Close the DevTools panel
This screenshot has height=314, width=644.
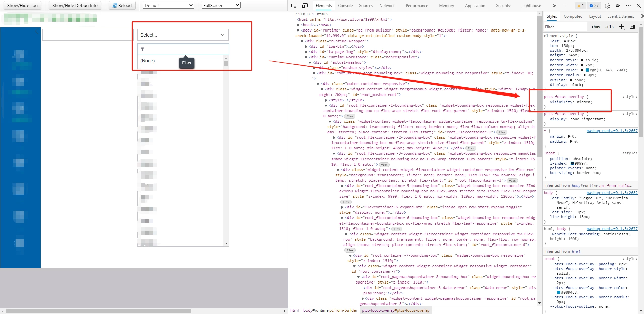(639, 6)
